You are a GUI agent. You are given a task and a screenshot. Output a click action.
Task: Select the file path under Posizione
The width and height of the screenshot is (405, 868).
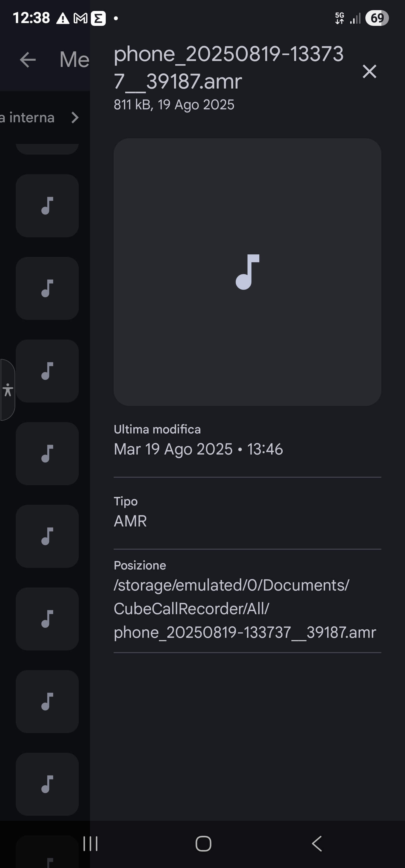click(245, 609)
